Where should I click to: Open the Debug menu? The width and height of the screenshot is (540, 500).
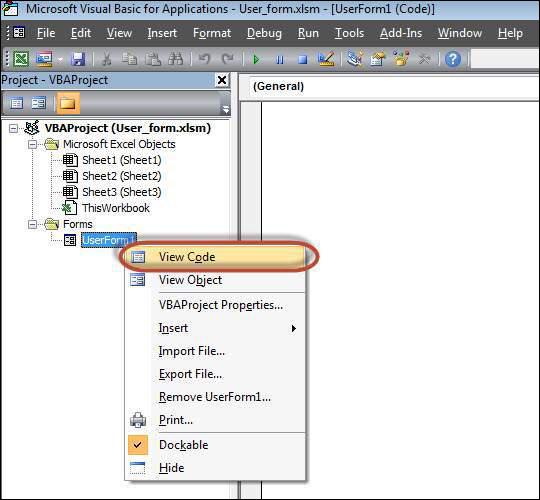(264, 33)
